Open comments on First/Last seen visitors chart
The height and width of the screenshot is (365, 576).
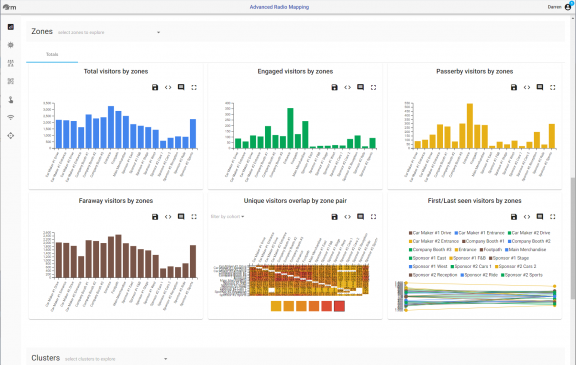[x=540, y=217]
